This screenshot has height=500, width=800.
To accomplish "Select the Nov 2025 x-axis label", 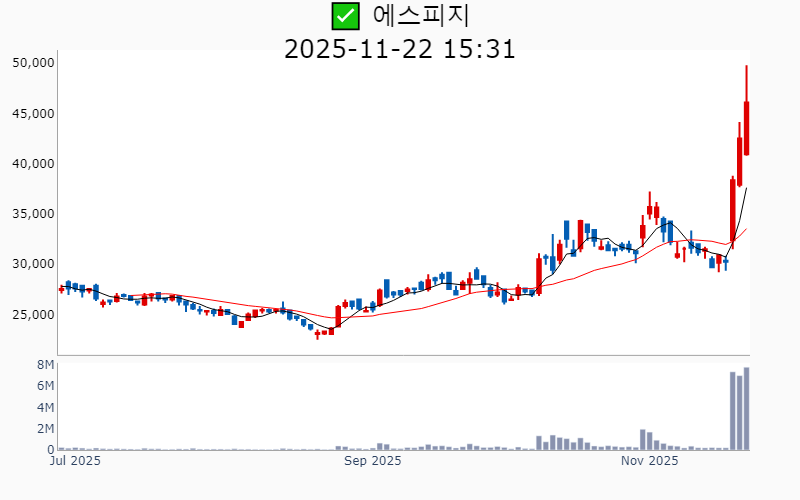I will [x=649, y=461].
